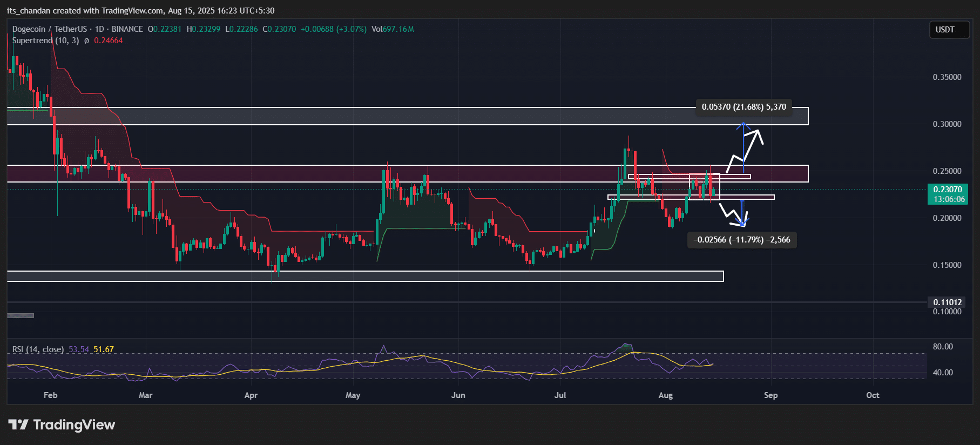
Task: Select the RSI (14, close) indicator legend
Action: [x=38, y=349]
